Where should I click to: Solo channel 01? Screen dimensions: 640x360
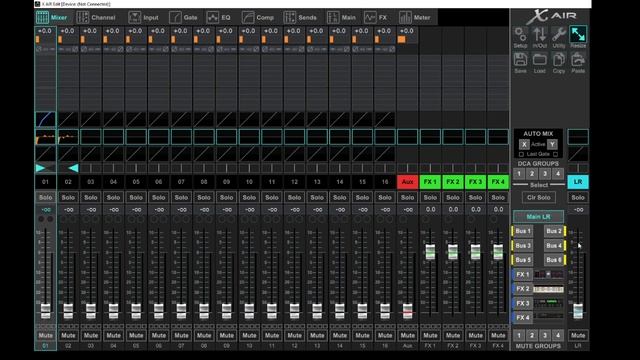45,198
